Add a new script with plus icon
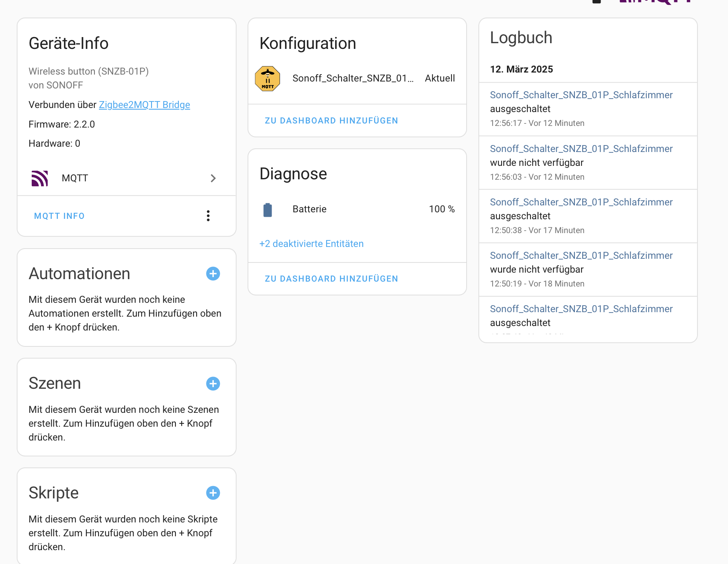The height and width of the screenshot is (564, 728). pos(213,493)
